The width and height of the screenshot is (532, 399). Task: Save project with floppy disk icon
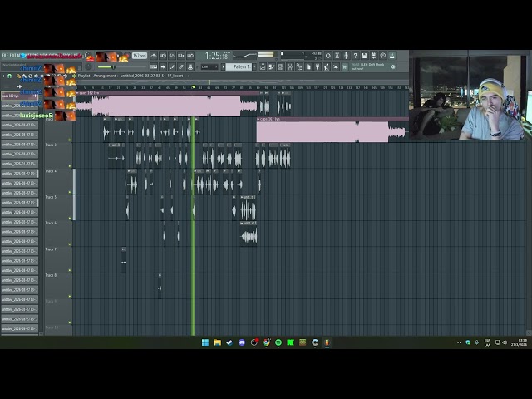point(365,56)
